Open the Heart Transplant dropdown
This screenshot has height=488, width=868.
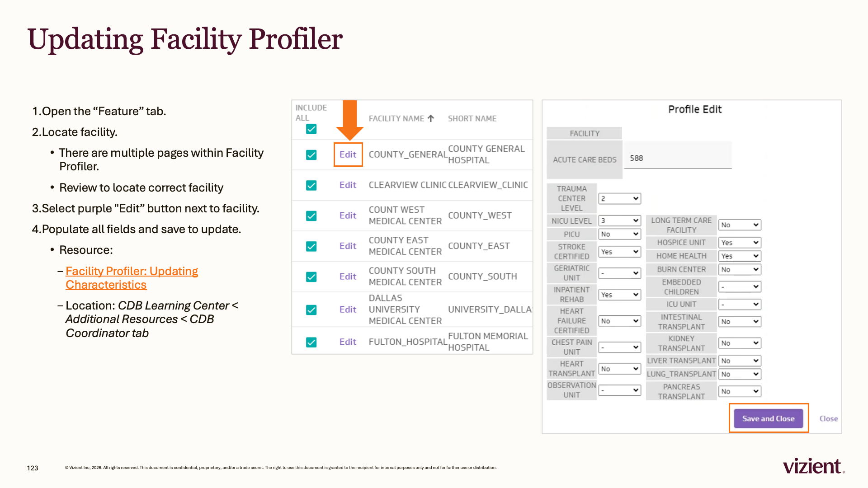click(619, 369)
